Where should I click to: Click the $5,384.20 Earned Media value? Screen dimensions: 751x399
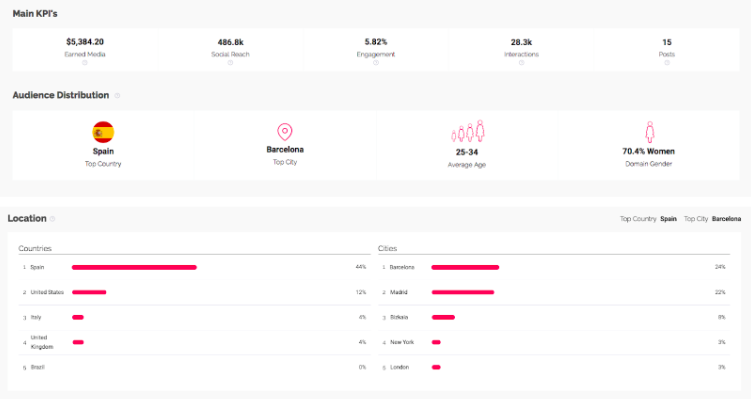(x=85, y=42)
